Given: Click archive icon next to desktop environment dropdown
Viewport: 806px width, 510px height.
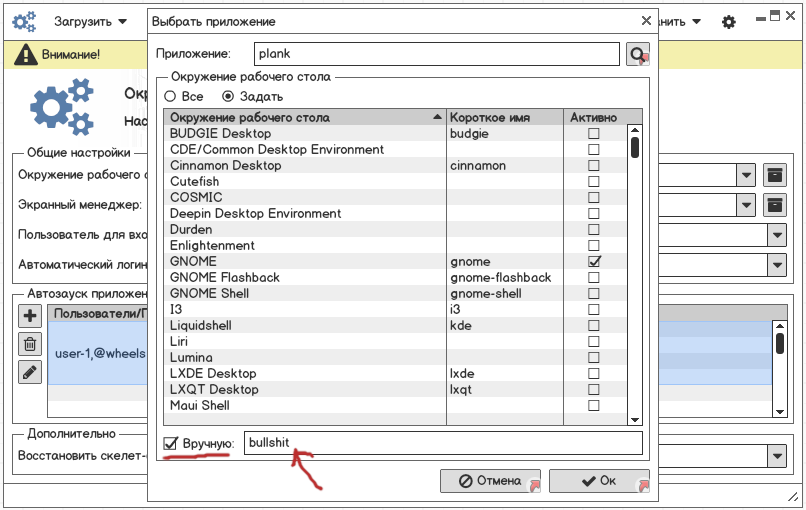Looking at the screenshot, I should pos(775,175).
